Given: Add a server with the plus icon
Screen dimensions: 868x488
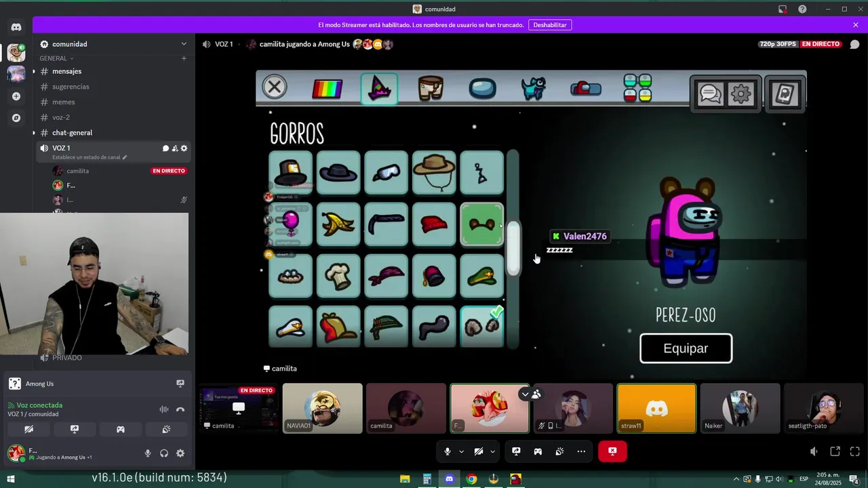Looking at the screenshot, I should coord(16,96).
